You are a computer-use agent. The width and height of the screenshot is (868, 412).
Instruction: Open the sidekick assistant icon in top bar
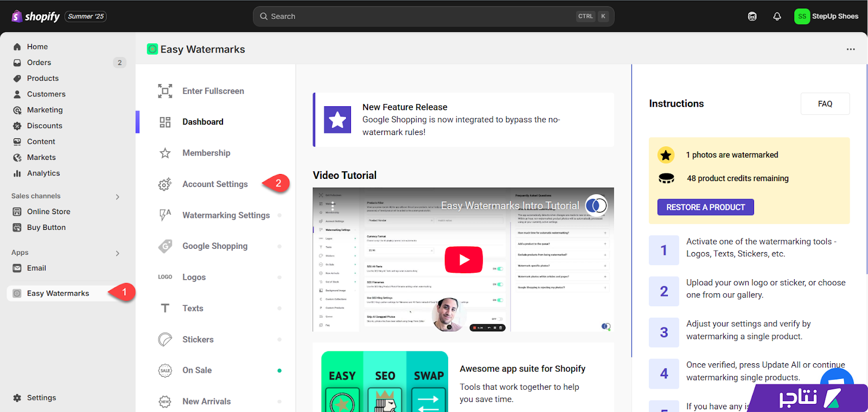click(752, 16)
